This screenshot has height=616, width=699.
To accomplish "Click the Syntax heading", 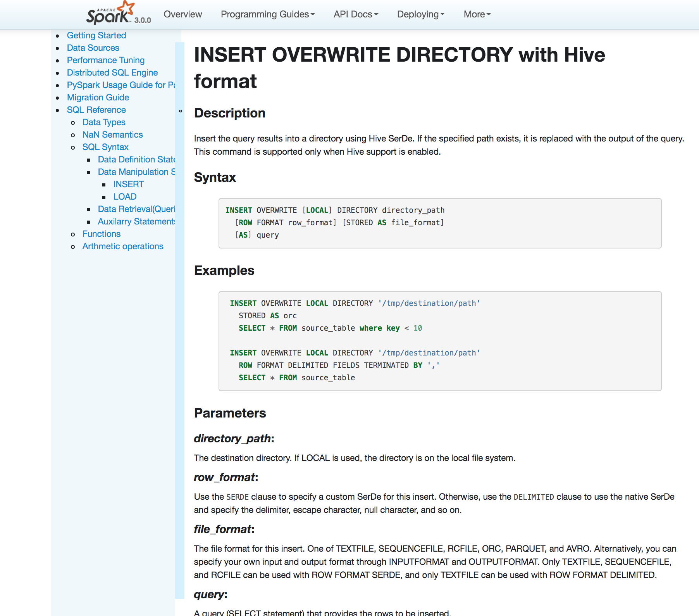I will pyautogui.click(x=215, y=177).
